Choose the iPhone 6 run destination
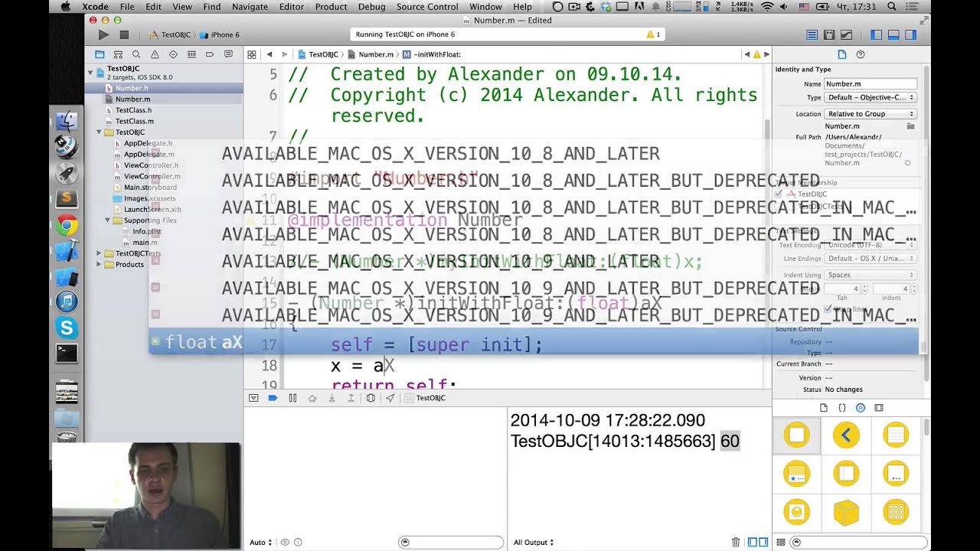Viewport: 980px width, 551px height. [x=220, y=35]
